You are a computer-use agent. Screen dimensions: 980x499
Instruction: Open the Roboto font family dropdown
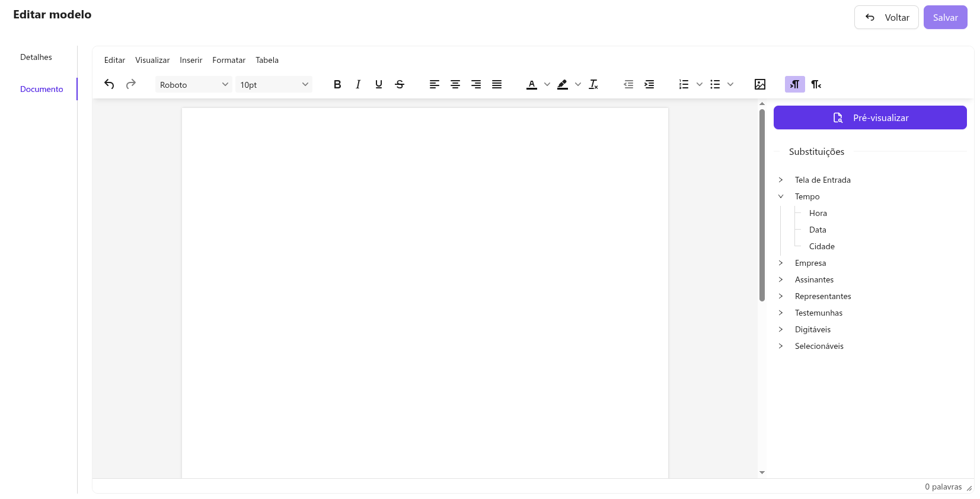[x=193, y=85]
